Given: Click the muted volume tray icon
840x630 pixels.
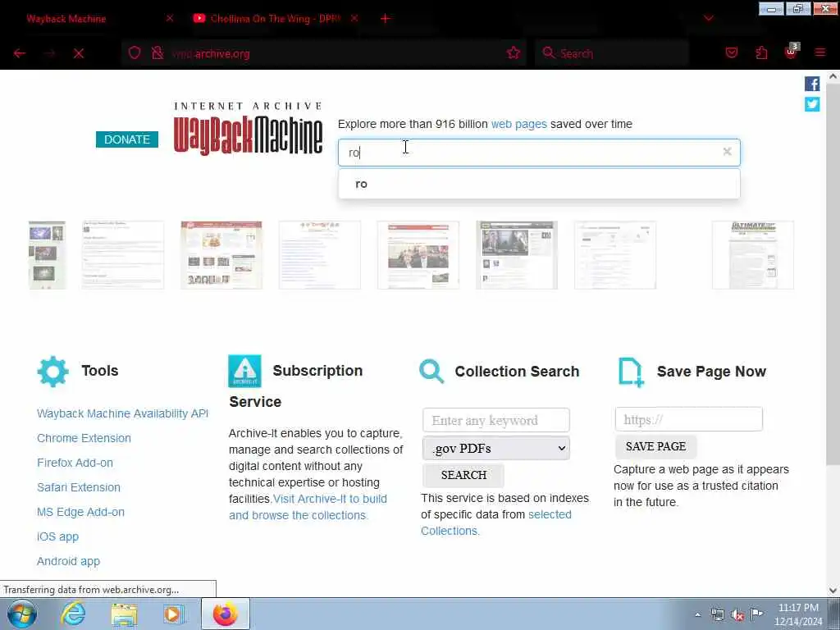Looking at the screenshot, I should 737,615.
